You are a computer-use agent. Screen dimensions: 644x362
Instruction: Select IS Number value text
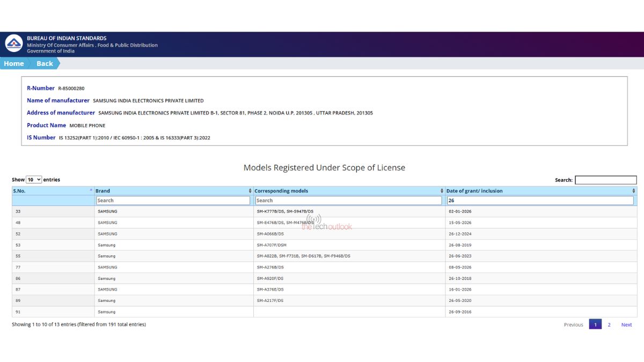(x=135, y=138)
